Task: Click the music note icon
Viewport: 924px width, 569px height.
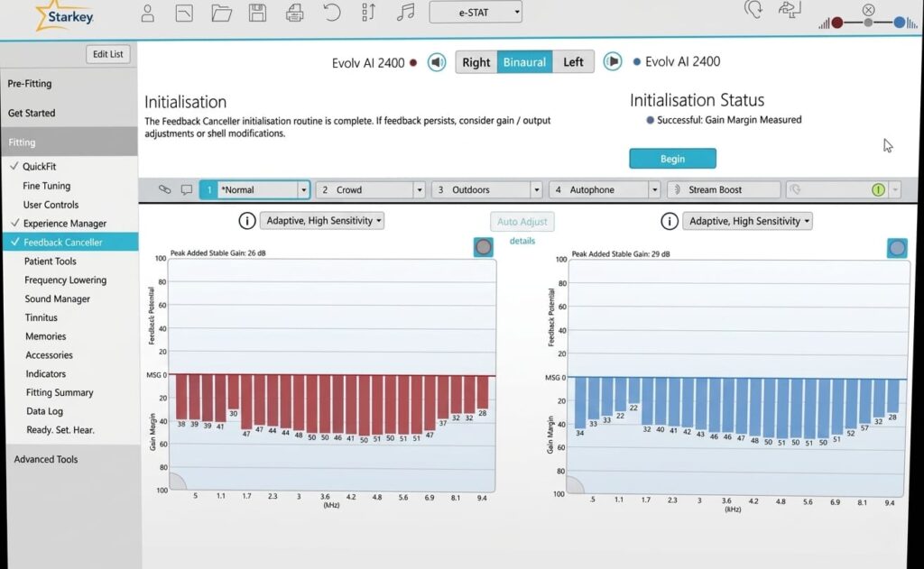Action: (405, 13)
